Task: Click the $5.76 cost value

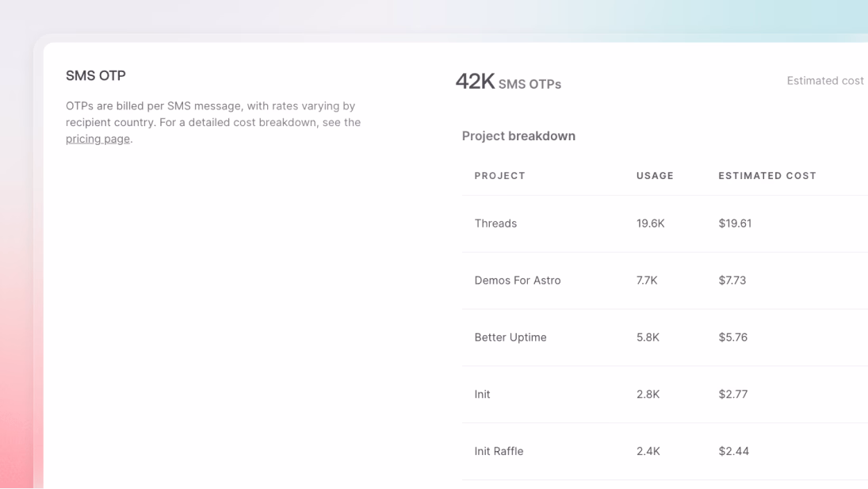Action: tap(733, 338)
